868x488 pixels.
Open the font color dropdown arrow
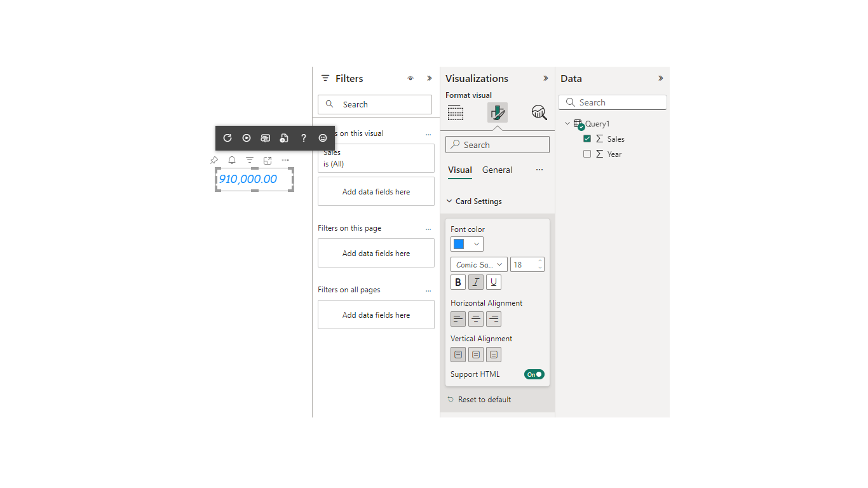coord(476,244)
